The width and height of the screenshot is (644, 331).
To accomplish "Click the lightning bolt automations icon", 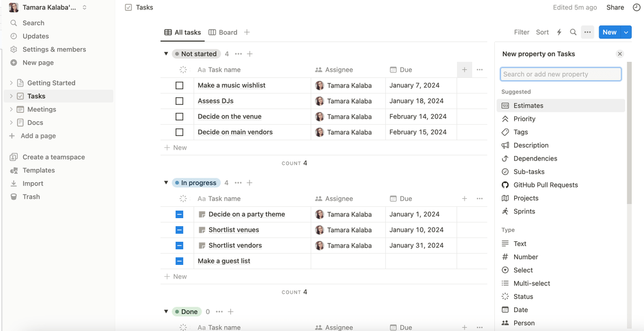I will [559, 32].
